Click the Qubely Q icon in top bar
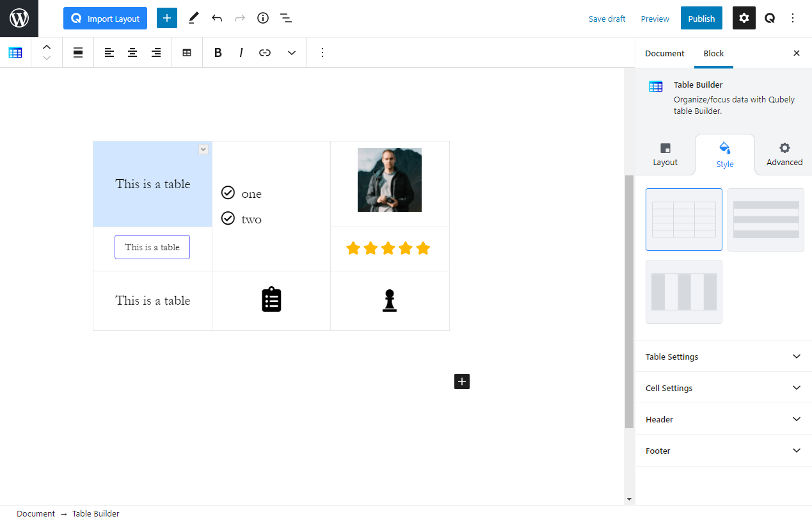Screen dimensions: 812x521 pyautogui.click(x=770, y=19)
